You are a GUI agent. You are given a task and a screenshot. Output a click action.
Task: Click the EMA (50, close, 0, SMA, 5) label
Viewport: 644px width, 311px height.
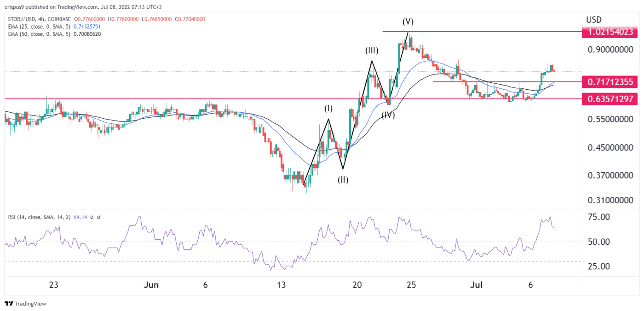[40, 35]
